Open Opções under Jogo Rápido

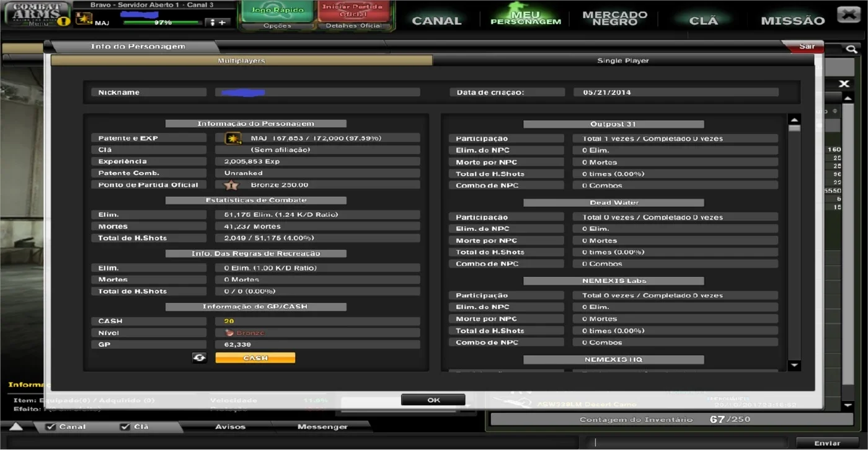(277, 26)
